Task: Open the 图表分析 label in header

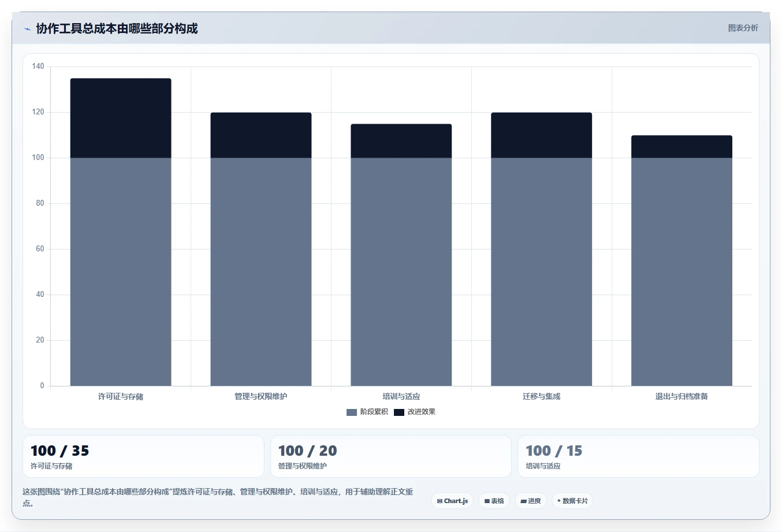Action: [743, 28]
